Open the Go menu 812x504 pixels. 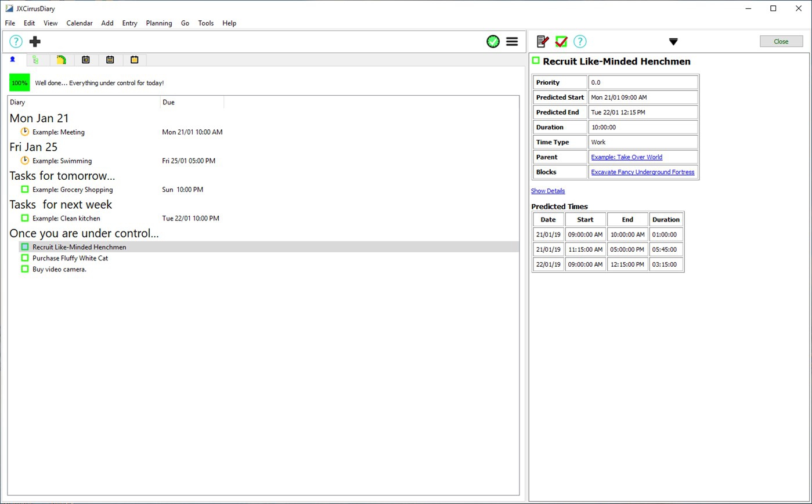[185, 23]
